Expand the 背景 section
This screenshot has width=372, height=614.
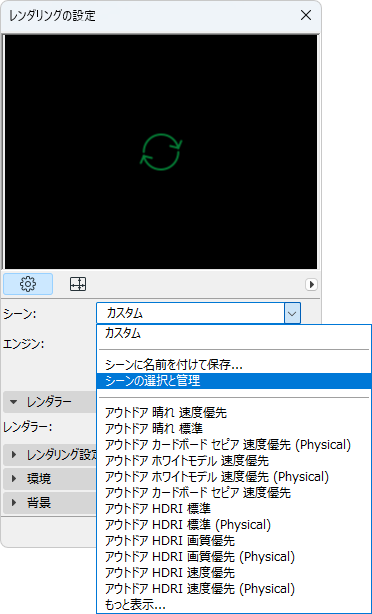click(50, 503)
